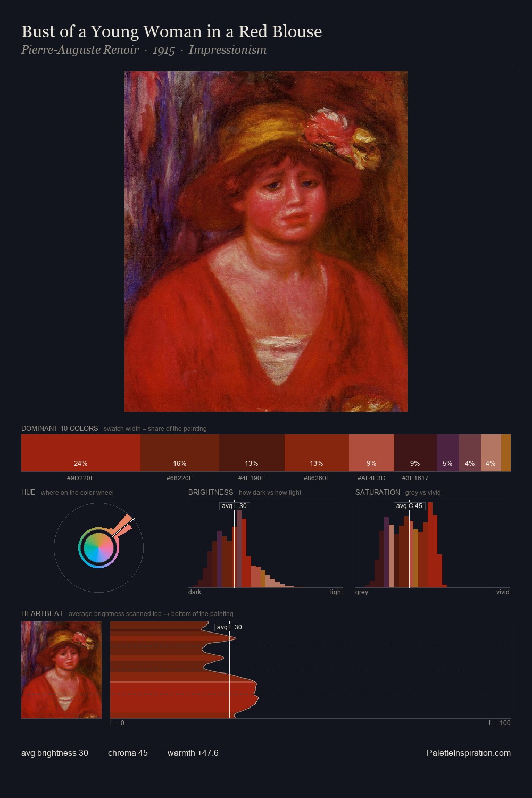Image resolution: width=532 pixels, height=798 pixels.
Task: Pick the 9% swatch #3E1617
Action: pos(415,453)
